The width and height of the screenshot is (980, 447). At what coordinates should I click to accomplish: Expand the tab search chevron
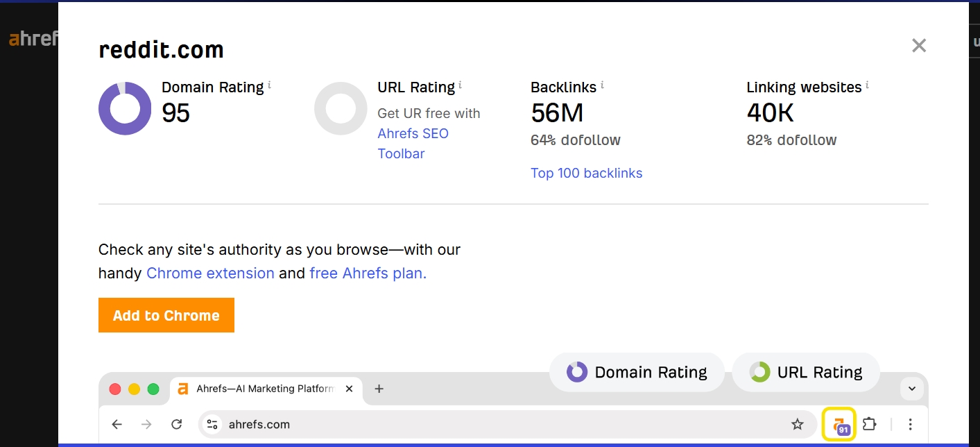912,389
